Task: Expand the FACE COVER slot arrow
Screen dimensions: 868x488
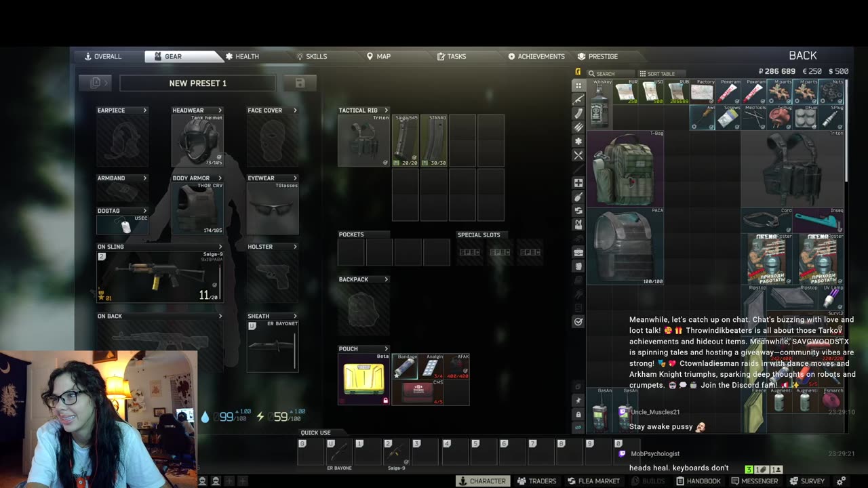Action: pyautogui.click(x=295, y=110)
